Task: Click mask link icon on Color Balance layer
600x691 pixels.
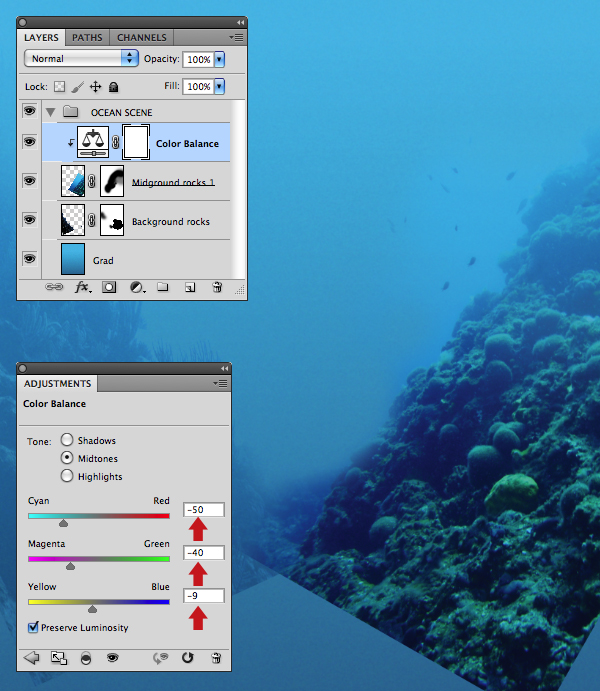Action: point(115,142)
